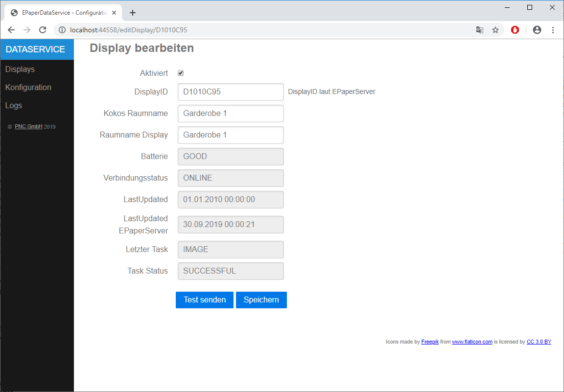This screenshot has height=392, width=564.
Task: Open the www.flaticon.com link
Action: click(472, 342)
